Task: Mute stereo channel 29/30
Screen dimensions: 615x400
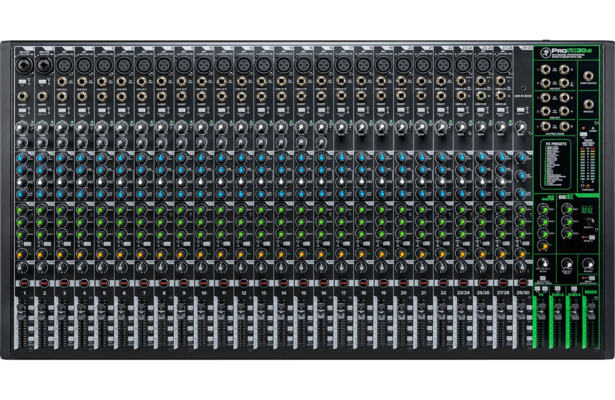Action: tap(523, 282)
